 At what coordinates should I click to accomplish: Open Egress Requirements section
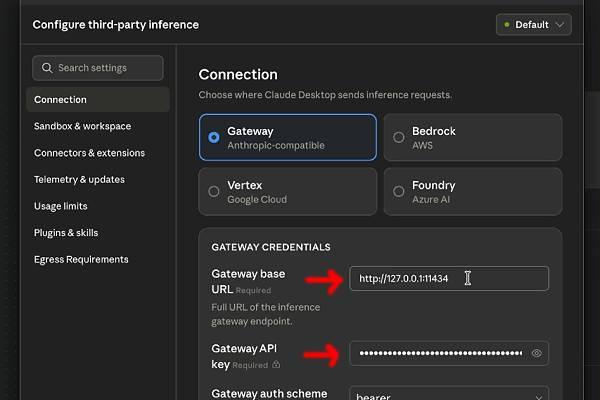pos(81,260)
